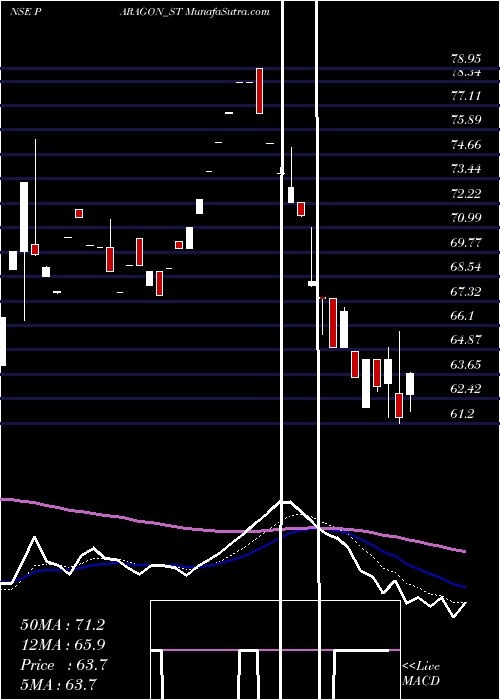Click the NSE P exchange label

tap(26, 12)
